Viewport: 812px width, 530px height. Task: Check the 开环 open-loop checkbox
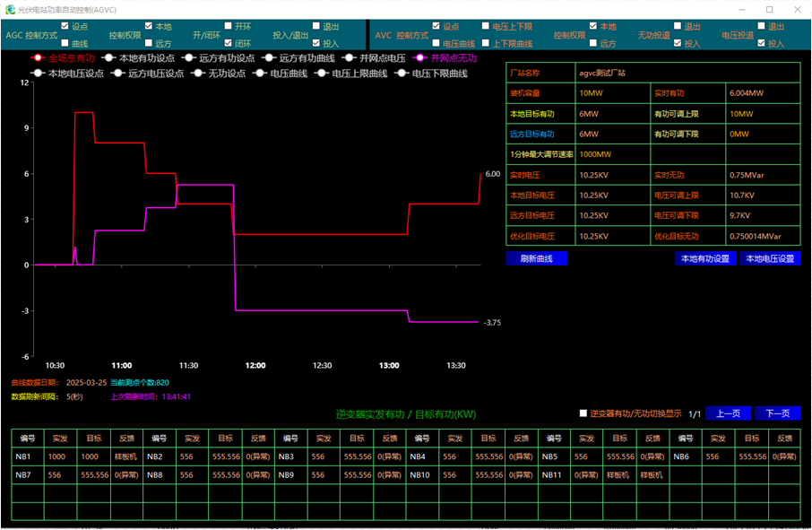[228, 26]
